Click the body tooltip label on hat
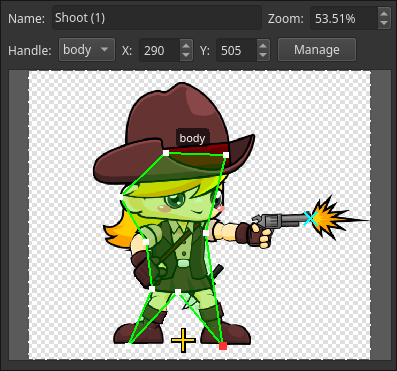397x371 pixels. point(192,138)
